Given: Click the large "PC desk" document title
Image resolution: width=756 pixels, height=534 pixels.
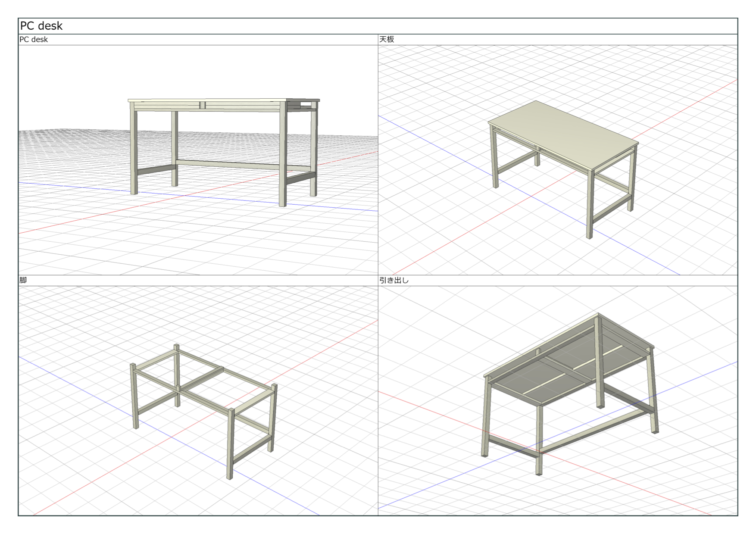Looking at the screenshot, I should [41, 26].
